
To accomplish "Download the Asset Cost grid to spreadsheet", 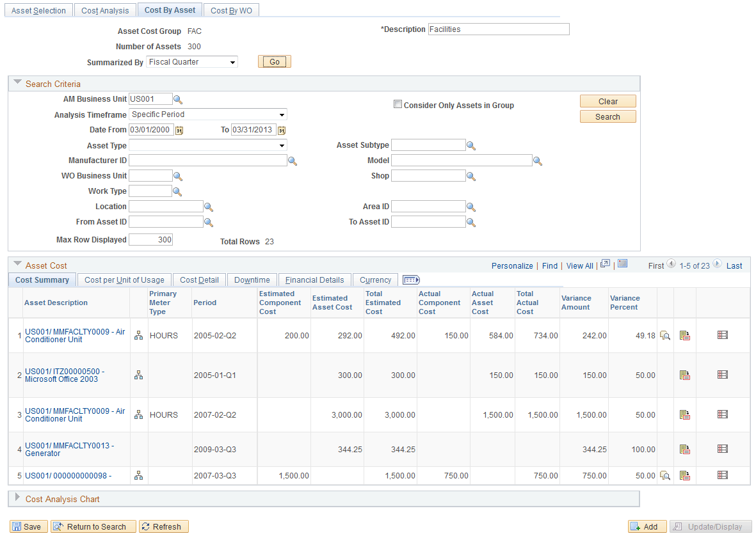I will tap(622, 264).
